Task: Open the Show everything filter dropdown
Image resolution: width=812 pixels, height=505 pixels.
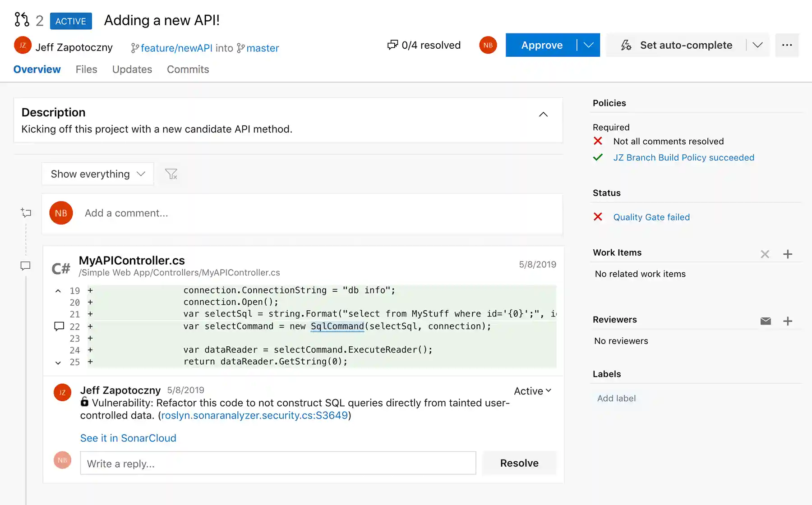Action: (97, 174)
